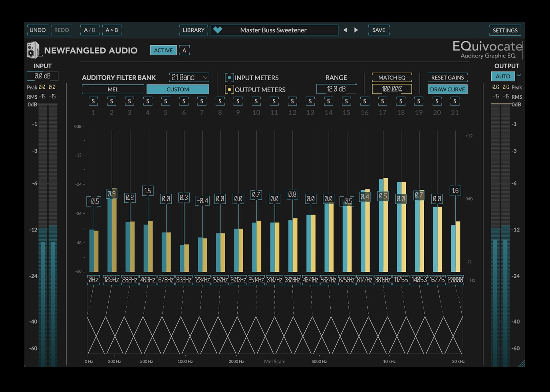Open the 21 Band filter bank dropdown

[189, 77]
